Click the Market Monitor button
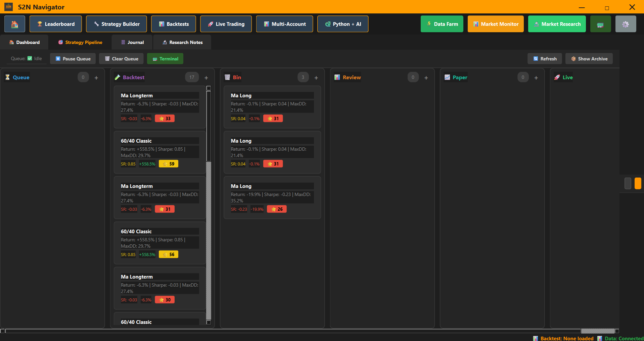Image resolution: width=644 pixels, height=341 pixels. (x=496, y=24)
